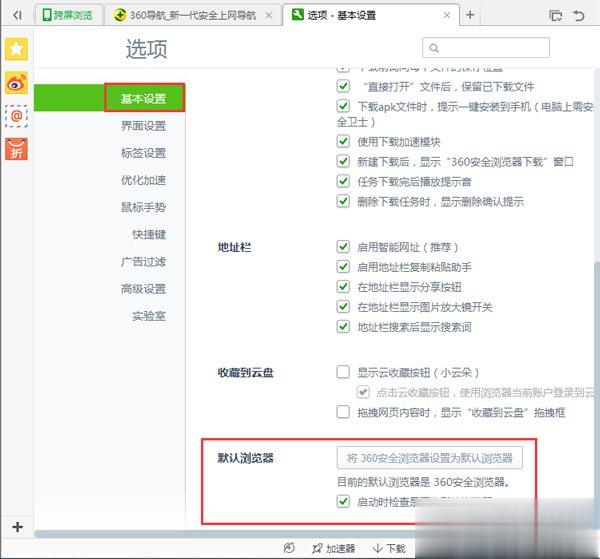Open 广告过滤 settings section

[x=143, y=261]
